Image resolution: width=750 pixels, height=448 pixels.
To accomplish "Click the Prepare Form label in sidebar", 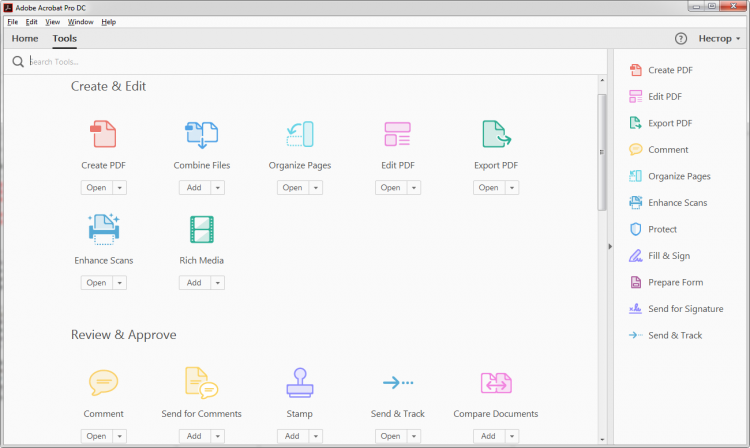I will click(675, 283).
